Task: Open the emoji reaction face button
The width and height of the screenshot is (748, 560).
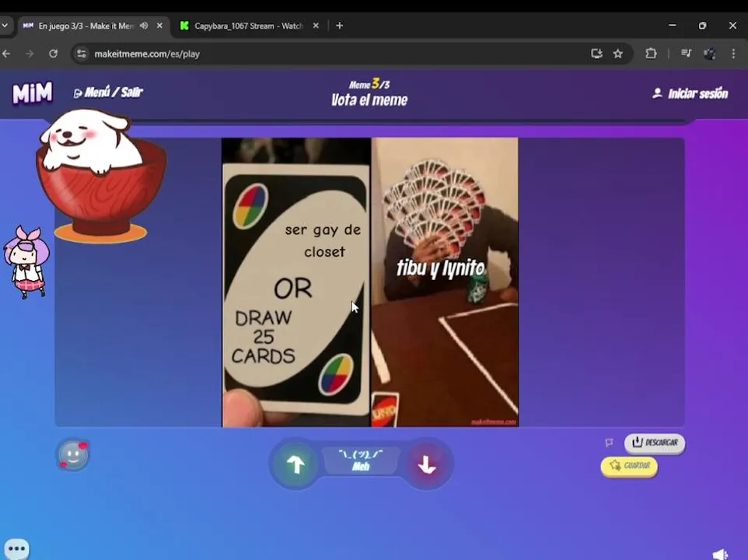Action: point(73,455)
